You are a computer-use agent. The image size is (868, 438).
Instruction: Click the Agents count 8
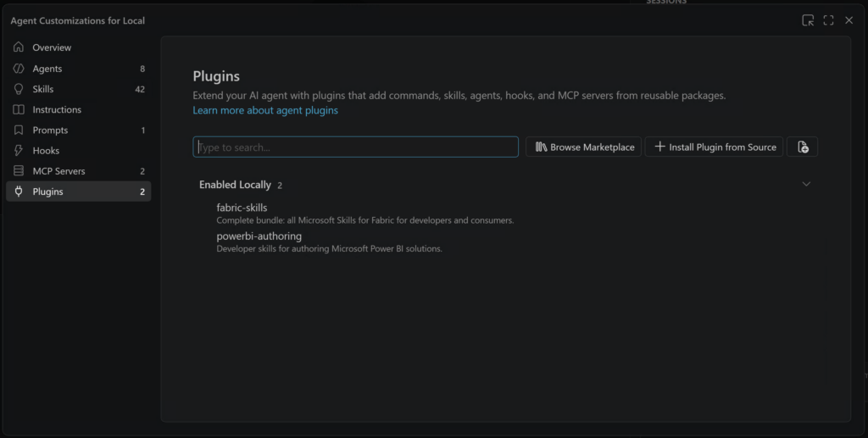pyautogui.click(x=142, y=69)
